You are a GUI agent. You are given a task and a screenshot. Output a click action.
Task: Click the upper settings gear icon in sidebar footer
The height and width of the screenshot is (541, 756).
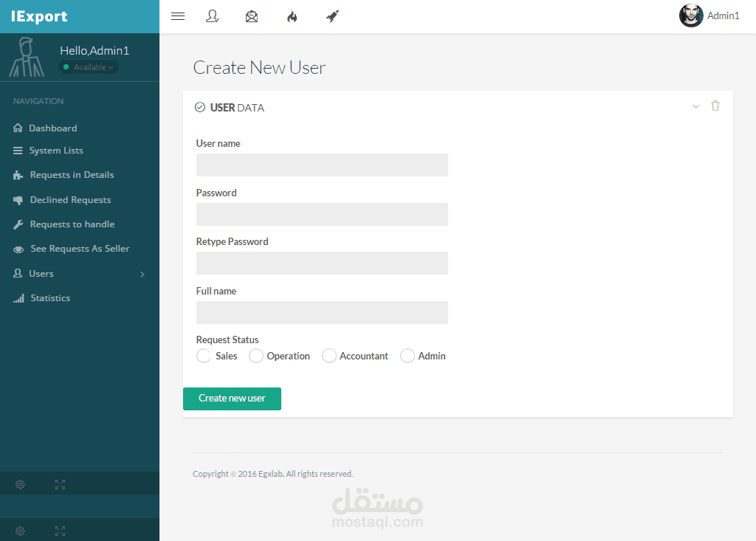click(20, 485)
